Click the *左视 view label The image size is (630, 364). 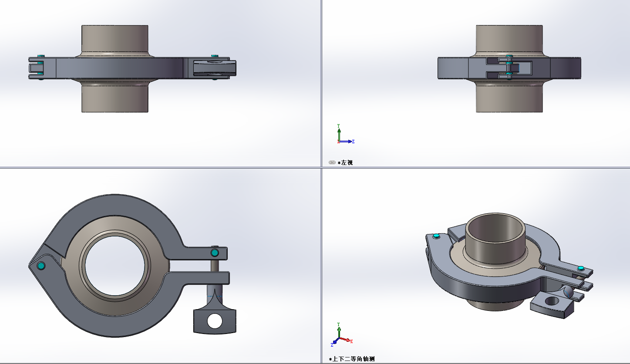(345, 162)
